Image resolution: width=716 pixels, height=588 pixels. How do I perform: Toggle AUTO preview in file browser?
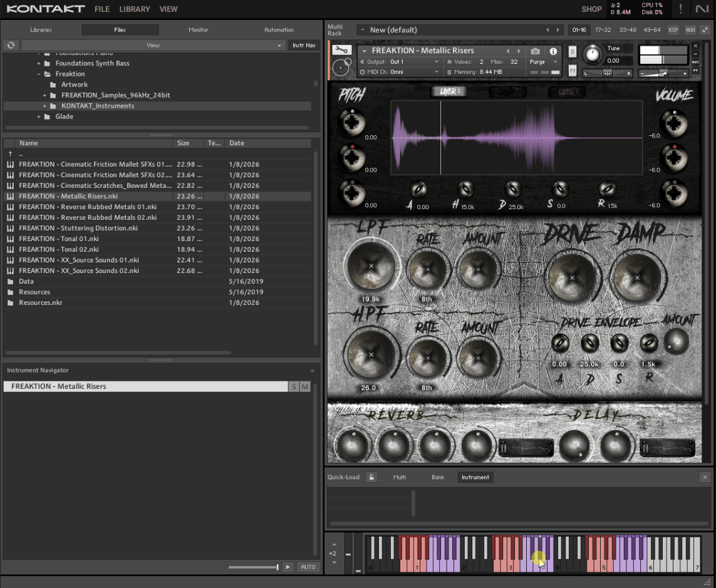(308, 567)
